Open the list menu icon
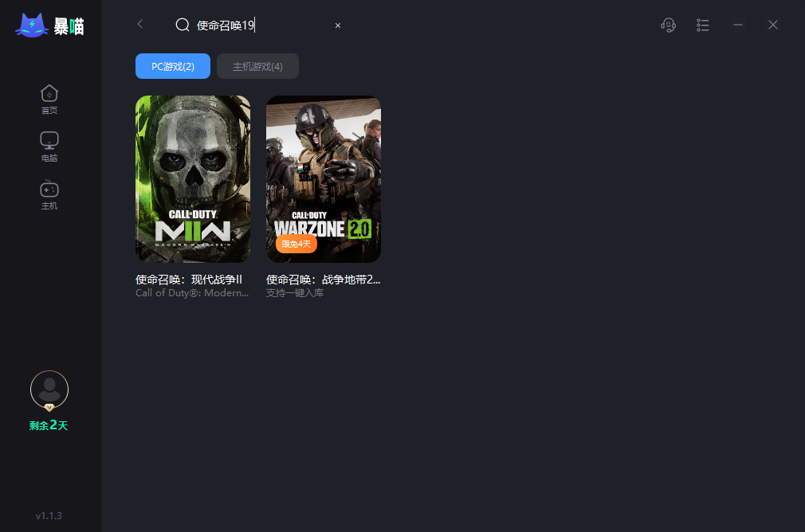The image size is (805, 532). click(x=703, y=25)
